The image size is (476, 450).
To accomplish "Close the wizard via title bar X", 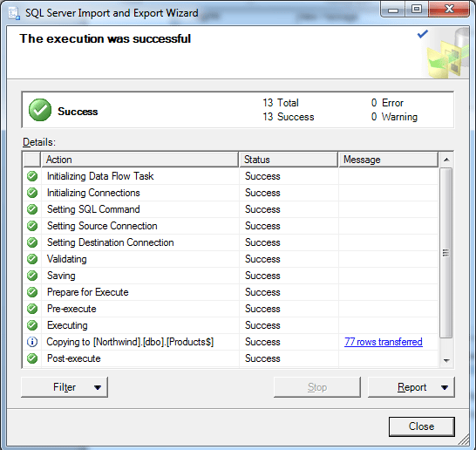I will point(449,10).
